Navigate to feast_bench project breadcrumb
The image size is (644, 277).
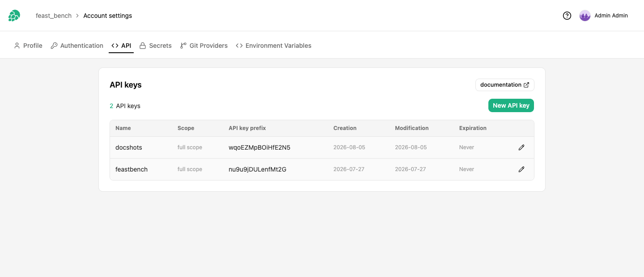[54, 16]
